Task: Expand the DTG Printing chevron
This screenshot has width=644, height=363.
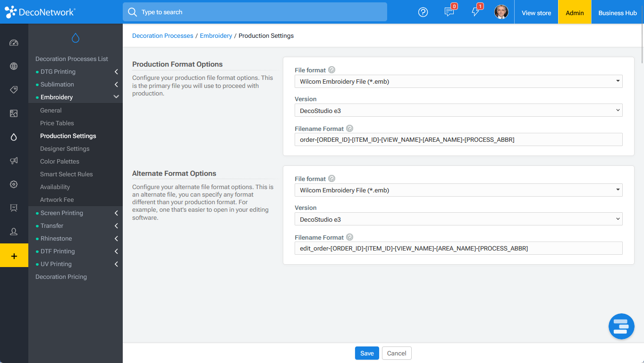Action: (x=116, y=72)
